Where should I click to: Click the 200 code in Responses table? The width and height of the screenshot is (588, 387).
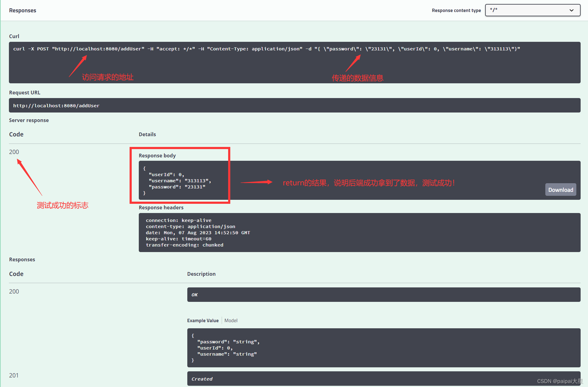14,291
